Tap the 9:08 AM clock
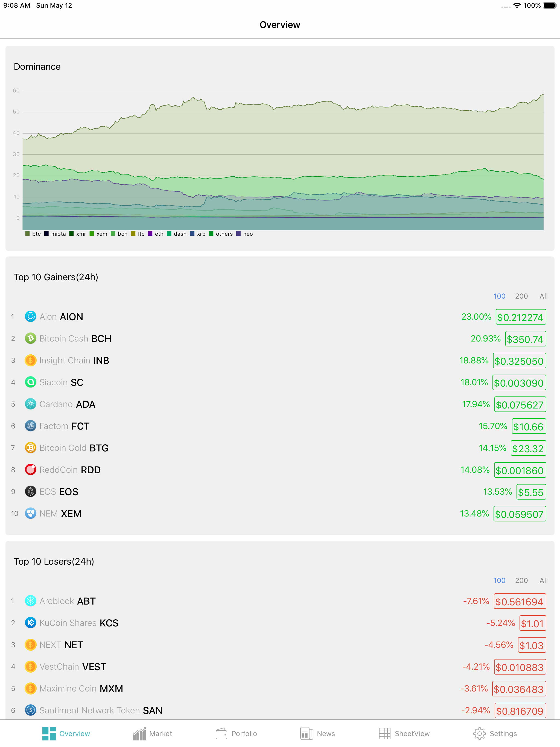Image resolution: width=560 pixels, height=747 pixels. [17, 5]
